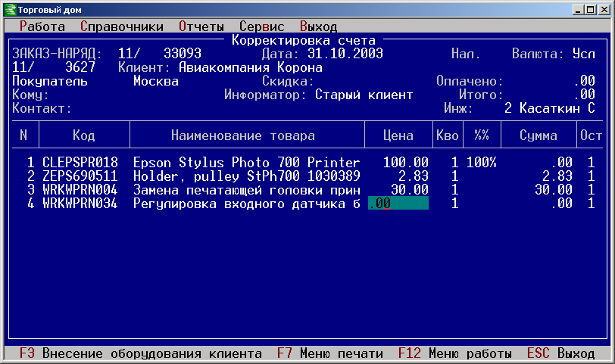
Task: Click sum 30.00 in the Сумма column
Action: 554,190
